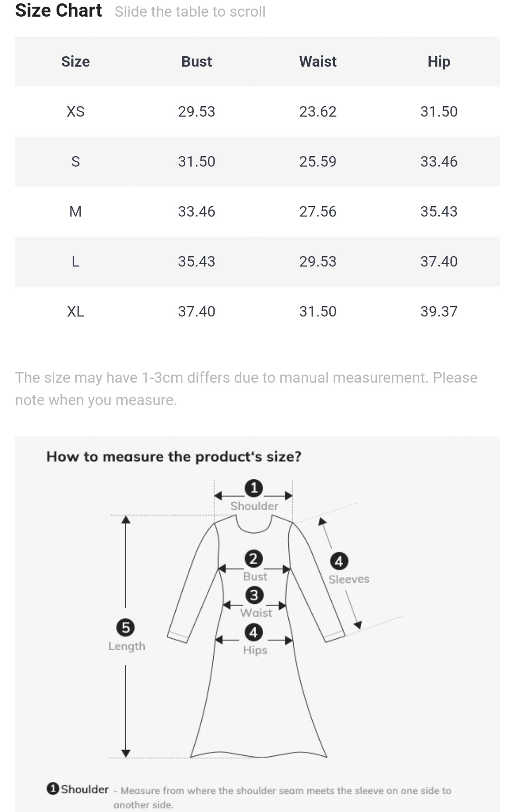Select the XS size row label

(75, 111)
